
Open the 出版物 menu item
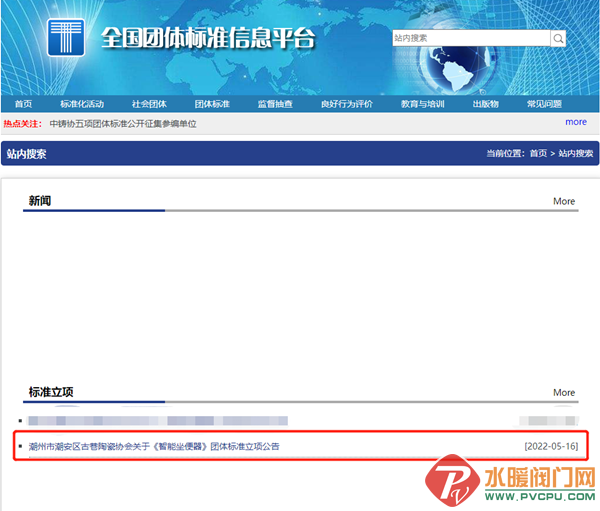pos(486,104)
